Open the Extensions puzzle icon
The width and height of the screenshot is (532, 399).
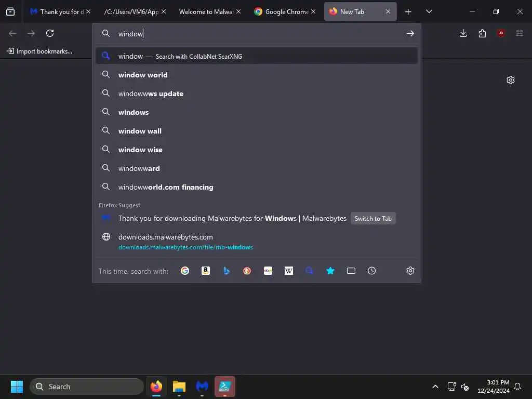tap(482, 33)
